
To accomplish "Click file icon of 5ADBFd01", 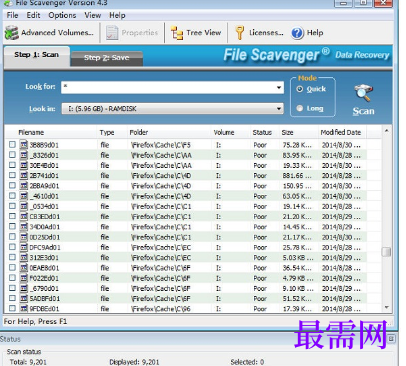I will pyautogui.click(x=24, y=299).
